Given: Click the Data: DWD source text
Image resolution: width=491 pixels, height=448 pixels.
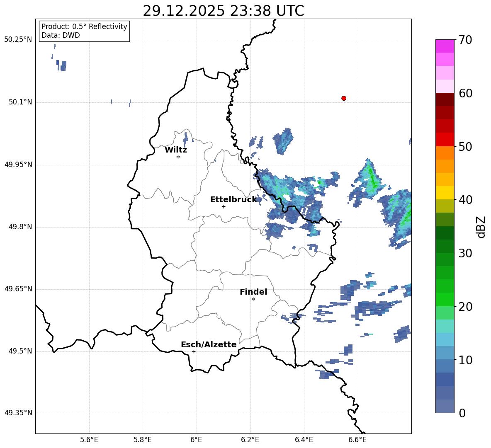Looking at the screenshot, I should pos(61,35).
